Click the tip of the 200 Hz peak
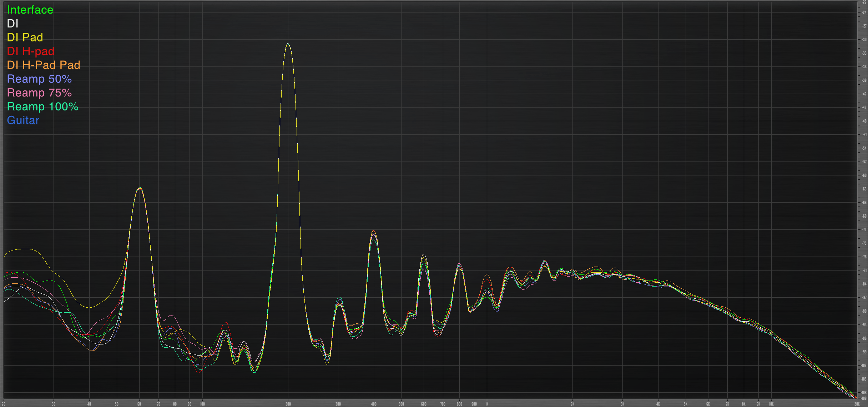This screenshot has width=868, height=407. click(288, 44)
